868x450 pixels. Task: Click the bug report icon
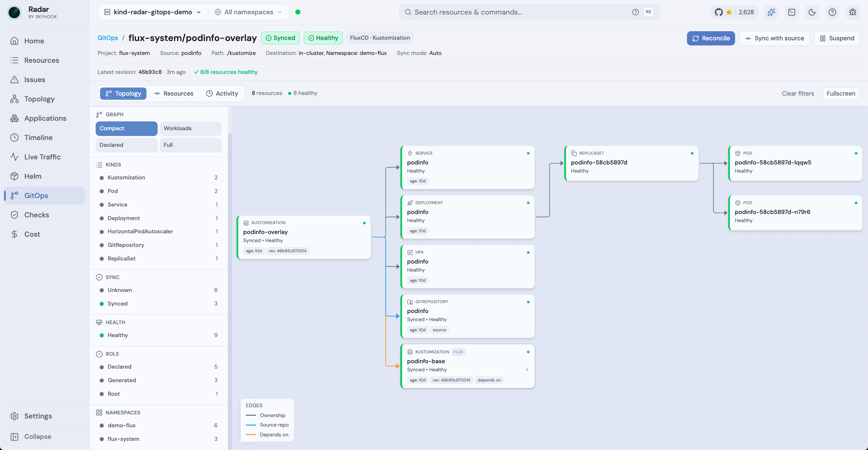[x=853, y=12]
